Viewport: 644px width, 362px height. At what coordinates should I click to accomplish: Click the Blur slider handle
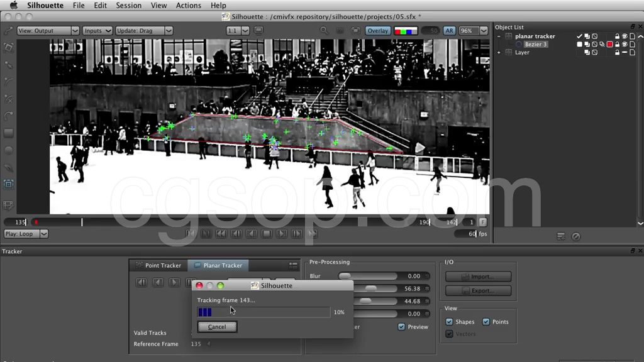click(345, 277)
